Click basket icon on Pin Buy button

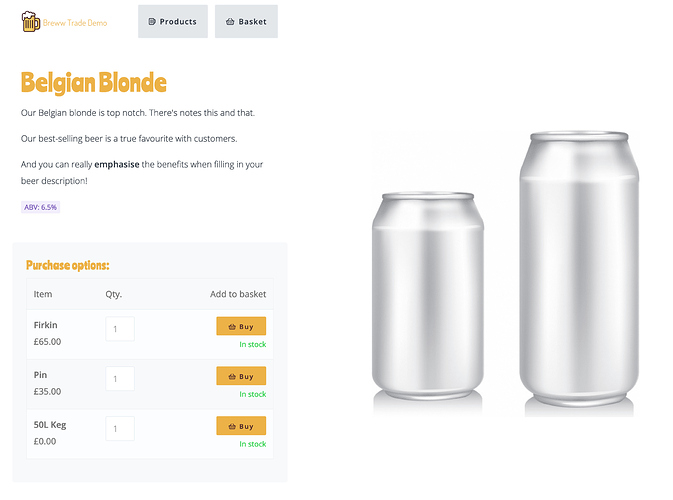coord(232,376)
